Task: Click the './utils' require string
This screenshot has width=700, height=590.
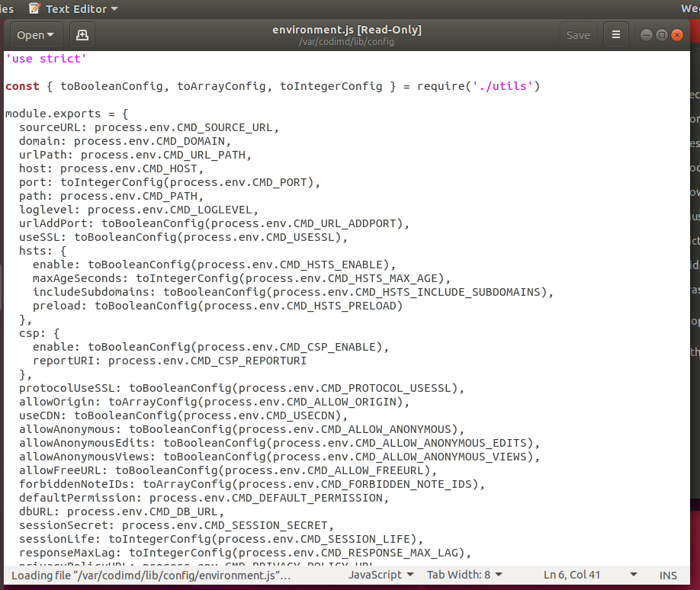Action: coord(503,86)
